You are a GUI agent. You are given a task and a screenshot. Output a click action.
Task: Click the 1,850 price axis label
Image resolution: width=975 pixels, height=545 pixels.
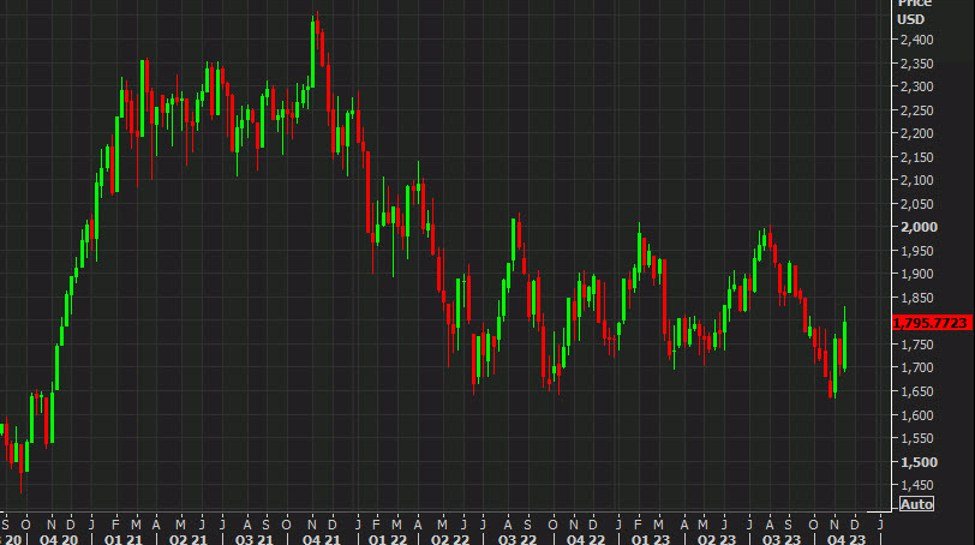[x=917, y=298]
